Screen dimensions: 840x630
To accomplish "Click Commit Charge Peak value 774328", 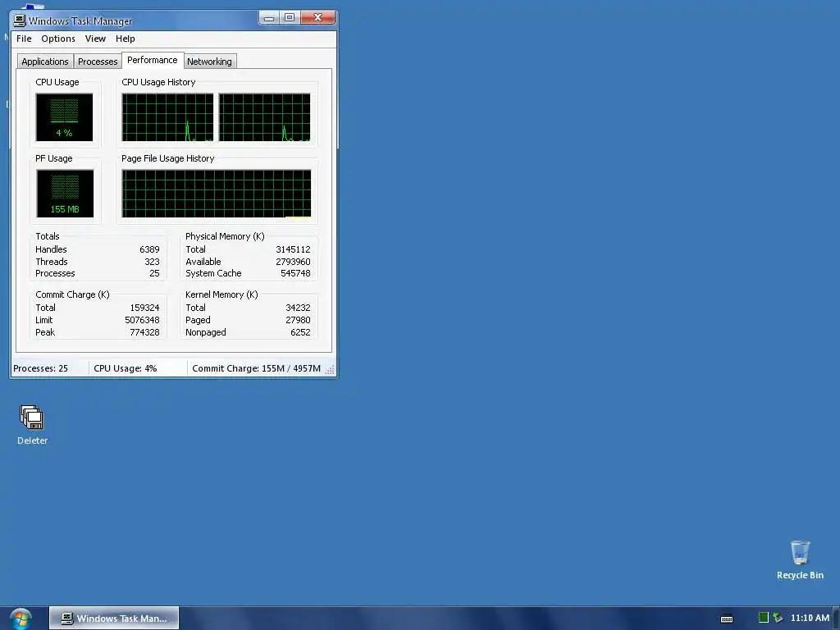I will [144, 333].
